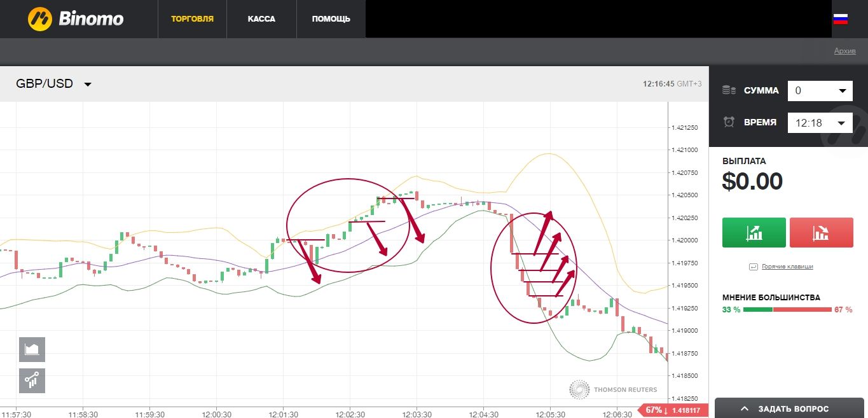This screenshot has height=418, width=868.
Task: Click the 1.420000 price axis label
Action: [685, 240]
